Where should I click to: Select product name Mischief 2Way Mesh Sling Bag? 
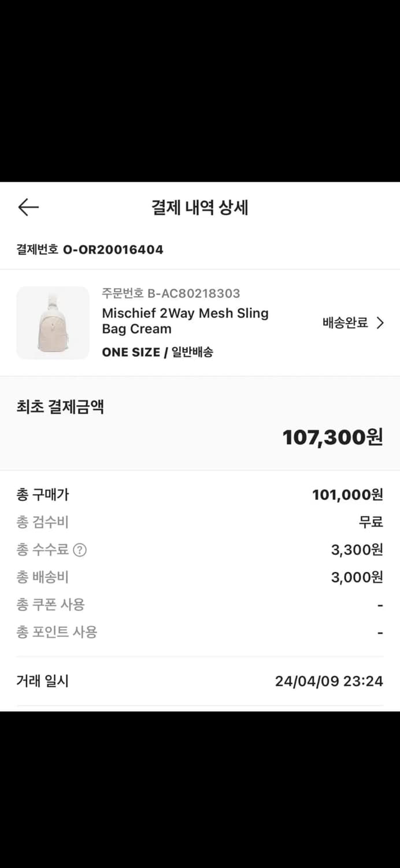[184, 321]
